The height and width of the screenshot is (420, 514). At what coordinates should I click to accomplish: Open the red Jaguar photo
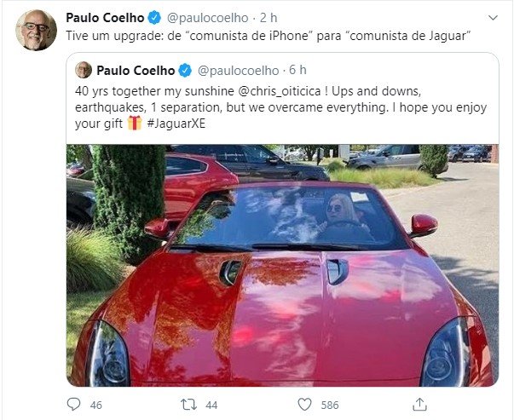[x=282, y=265]
